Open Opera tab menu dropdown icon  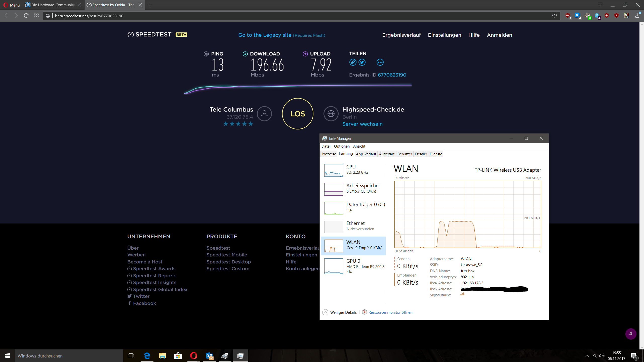[x=600, y=5]
